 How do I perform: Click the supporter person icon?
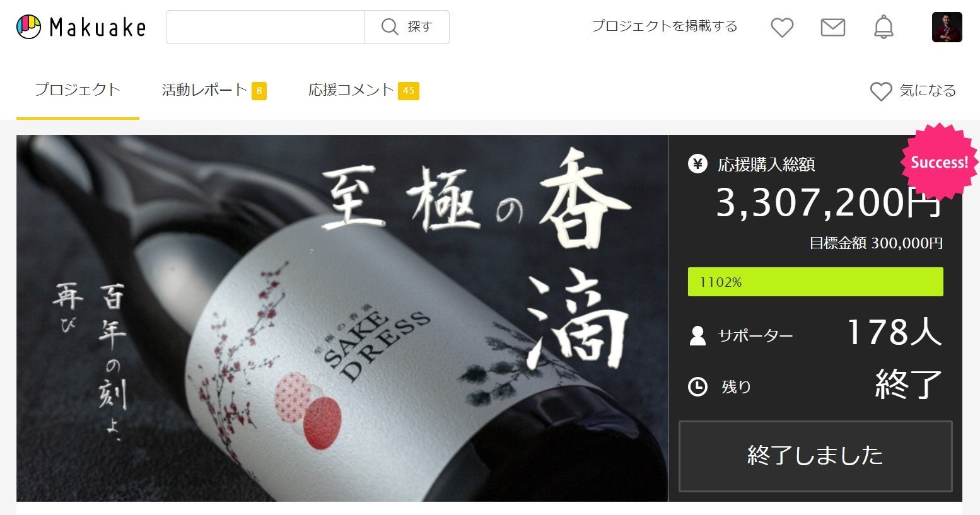pyautogui.click(x=697, y=335)
